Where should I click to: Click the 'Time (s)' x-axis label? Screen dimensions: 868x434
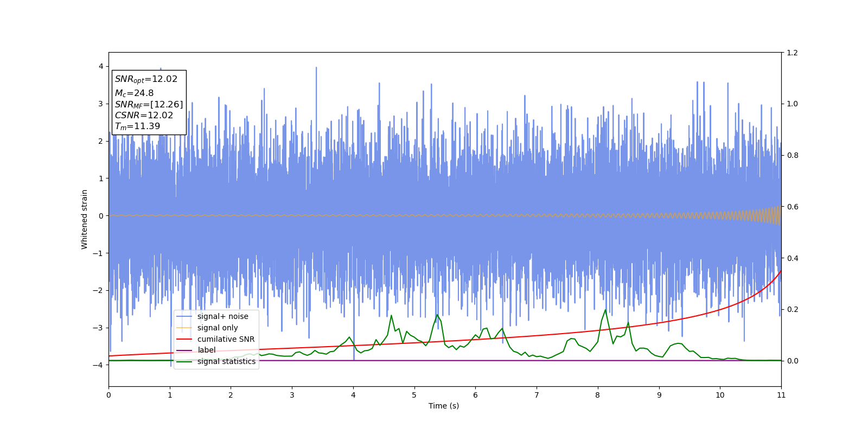(x=444, y=406)
